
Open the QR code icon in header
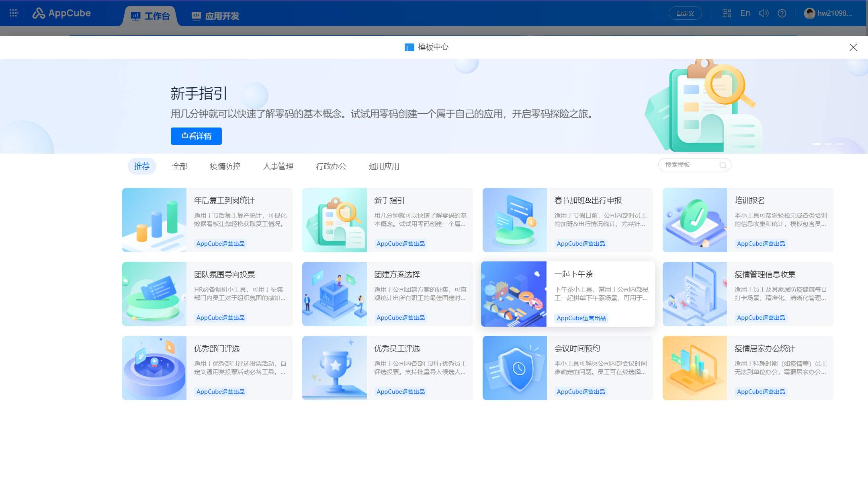click(x=727, y=13)
